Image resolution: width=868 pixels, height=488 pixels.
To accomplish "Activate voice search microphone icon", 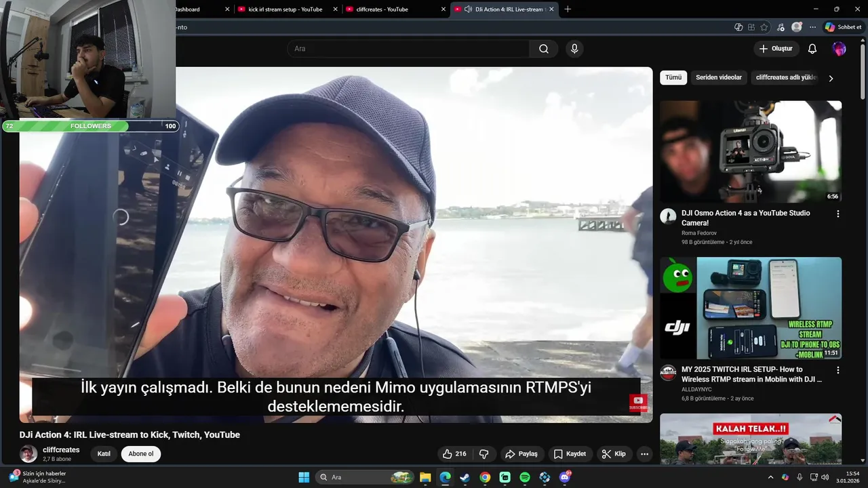I will (574, 49).
